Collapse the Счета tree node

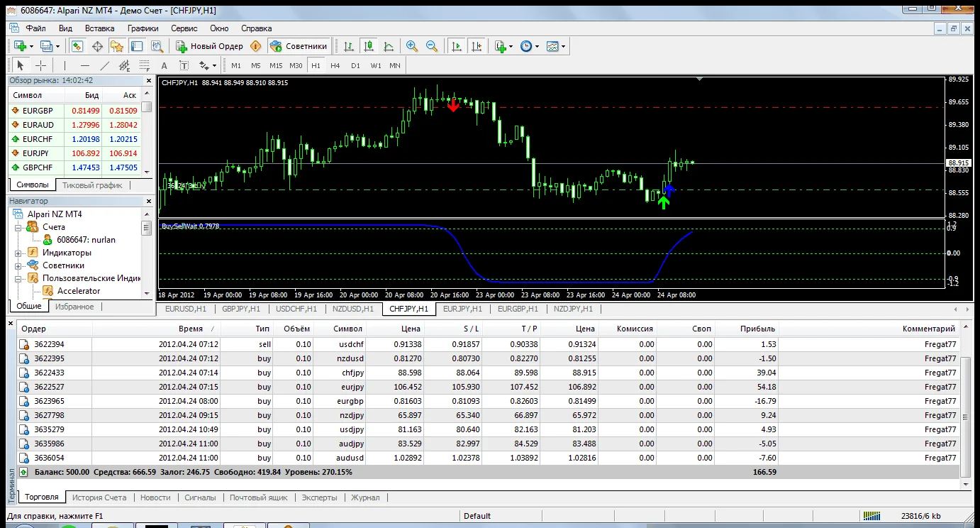click(18, 227)
